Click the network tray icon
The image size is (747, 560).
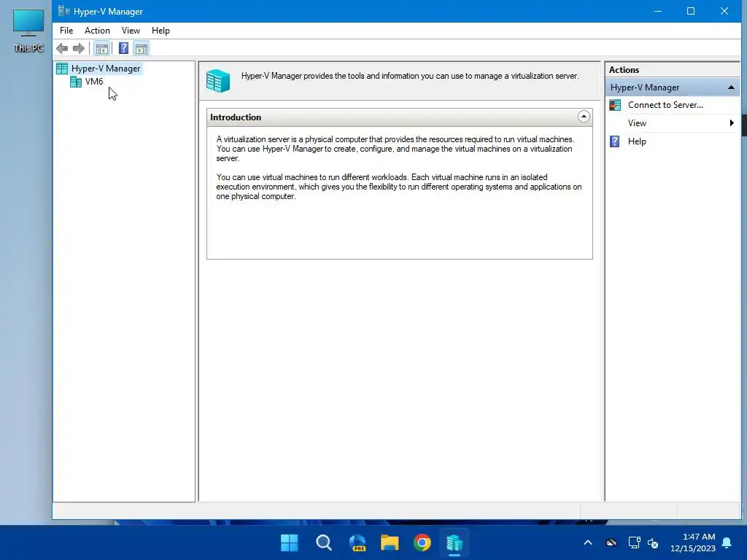tap(634, 542)
